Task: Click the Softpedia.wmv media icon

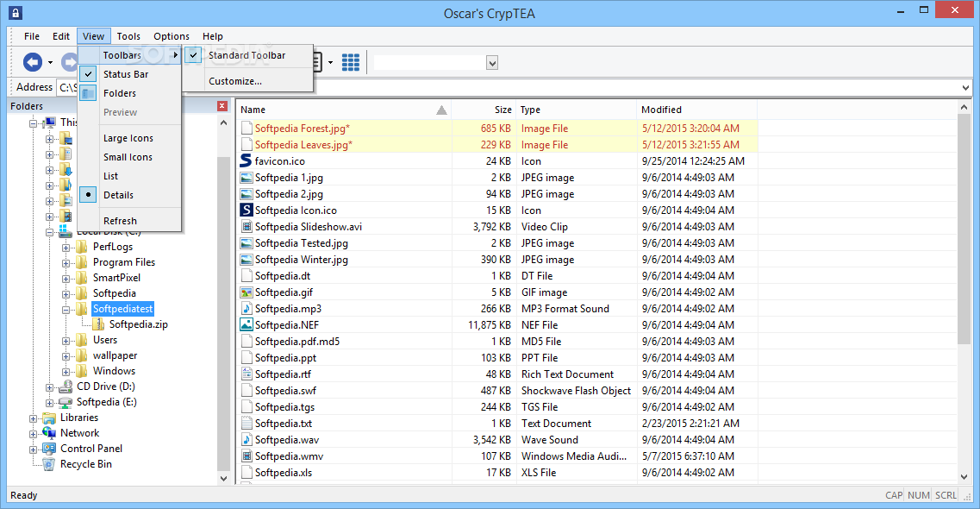Action: tap(247, 456)
